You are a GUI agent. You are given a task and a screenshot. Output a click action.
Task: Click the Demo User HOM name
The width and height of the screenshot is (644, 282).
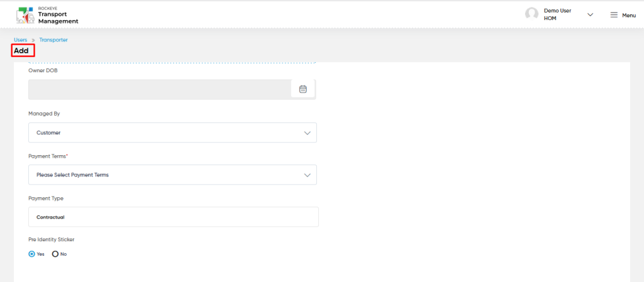(x=557, y=14)
